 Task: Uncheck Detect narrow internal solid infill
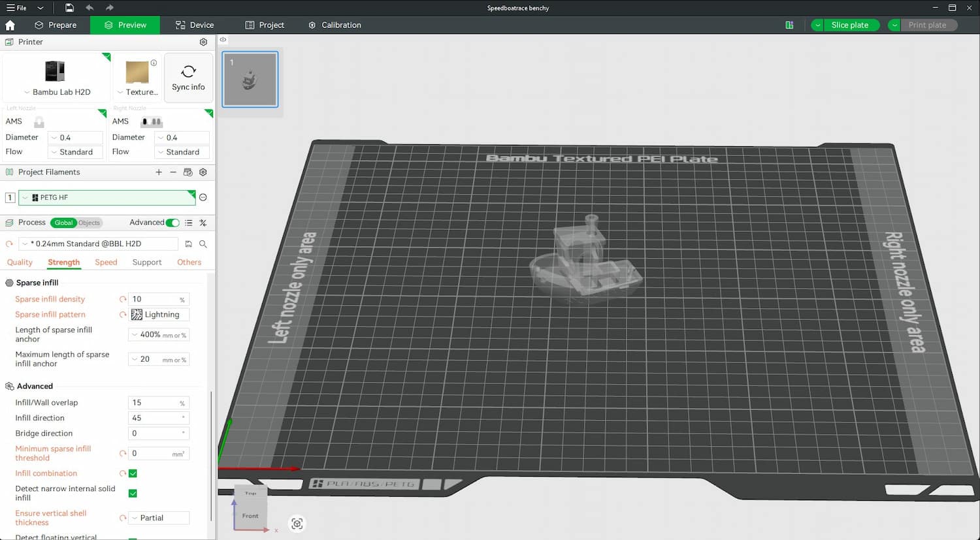(133, 494)
